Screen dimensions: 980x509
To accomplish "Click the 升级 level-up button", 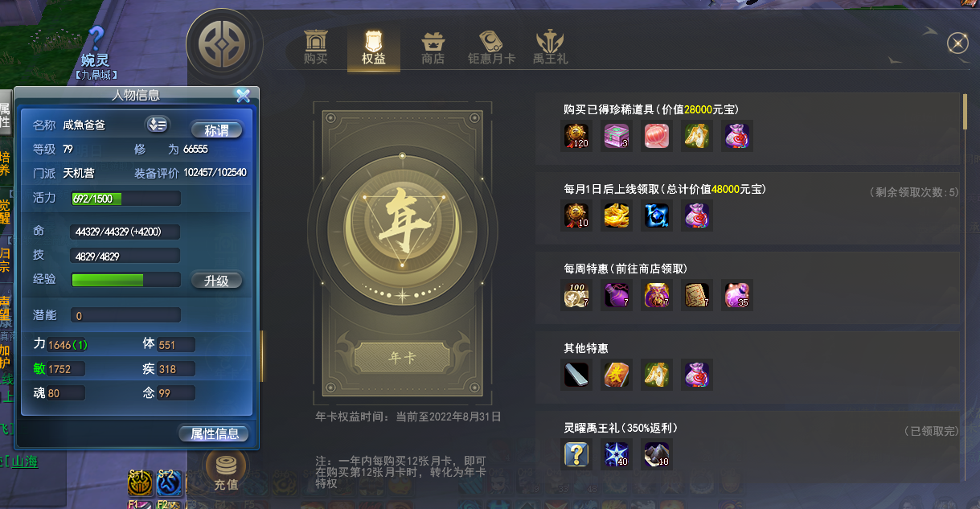I will [217, 281].
